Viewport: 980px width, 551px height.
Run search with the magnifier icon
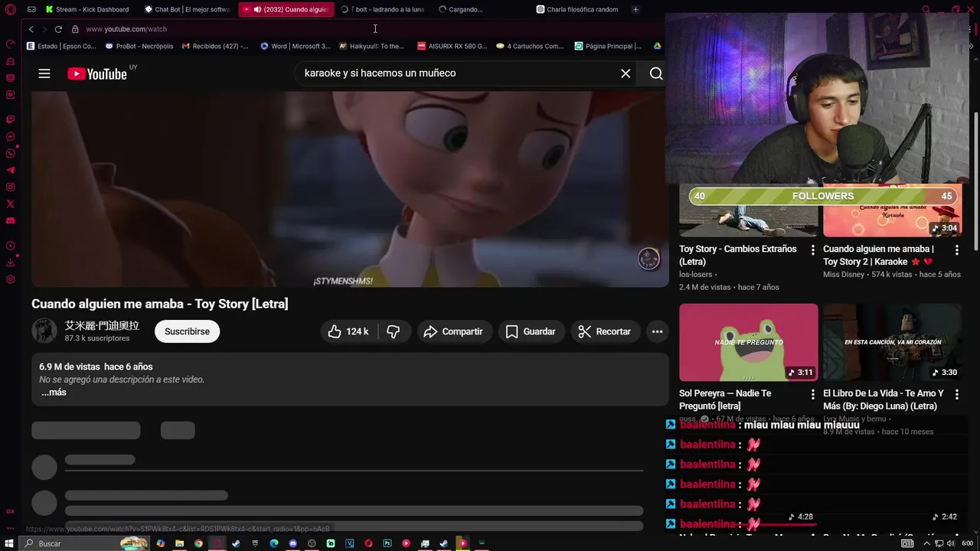656,73
